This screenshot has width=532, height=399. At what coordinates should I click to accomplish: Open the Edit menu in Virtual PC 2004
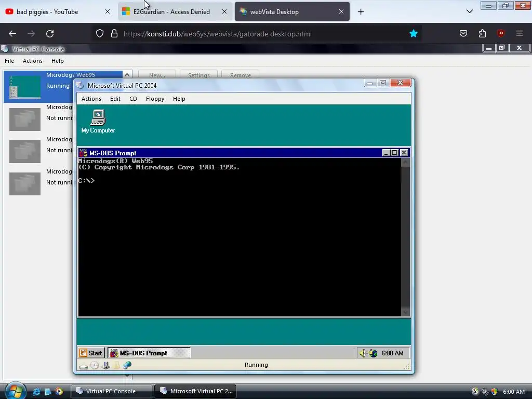tap(115, 99)
